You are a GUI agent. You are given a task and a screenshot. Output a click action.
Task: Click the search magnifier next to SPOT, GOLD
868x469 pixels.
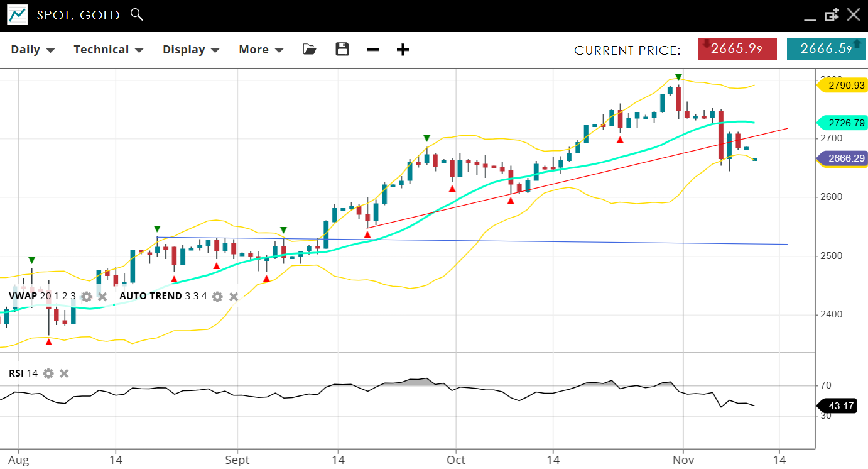[x=136, y=14]
